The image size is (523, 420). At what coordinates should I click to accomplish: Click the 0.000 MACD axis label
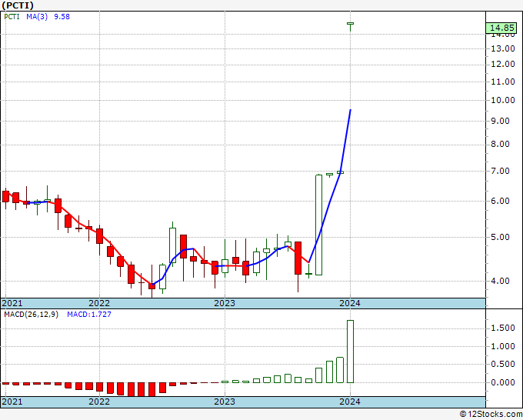503,382
